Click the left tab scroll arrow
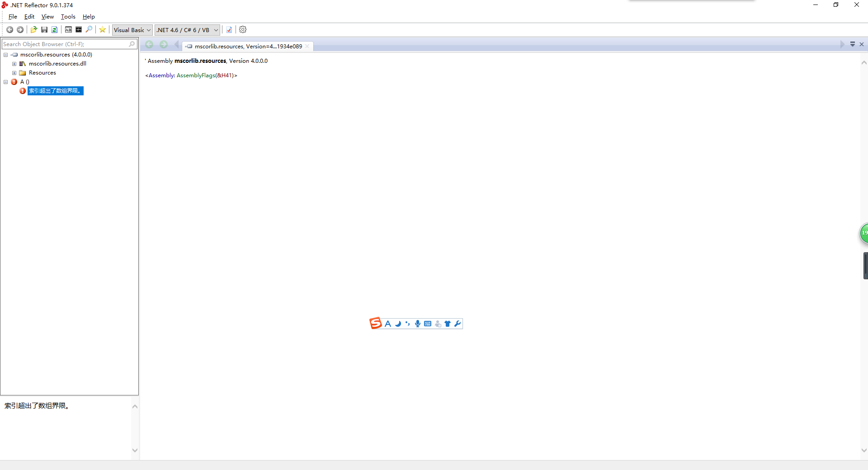The image size is (868, 470). coord(176,44)
